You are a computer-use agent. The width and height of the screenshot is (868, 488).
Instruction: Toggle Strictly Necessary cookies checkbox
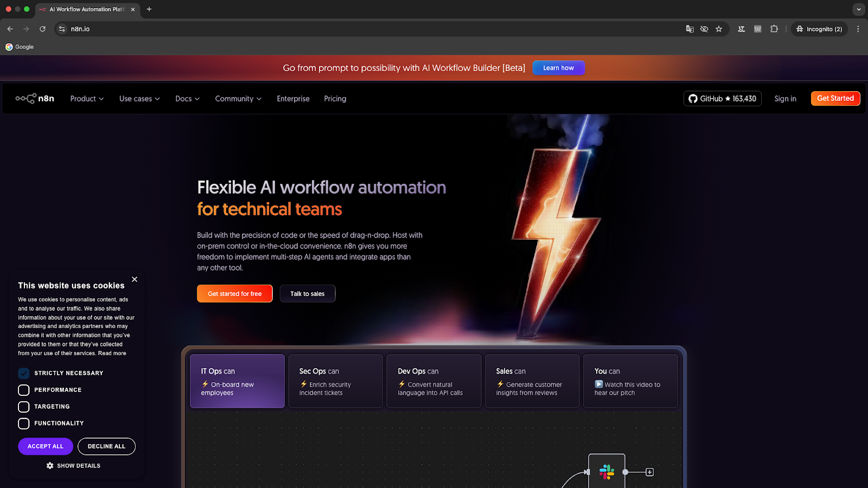click(x=23, y=373)
